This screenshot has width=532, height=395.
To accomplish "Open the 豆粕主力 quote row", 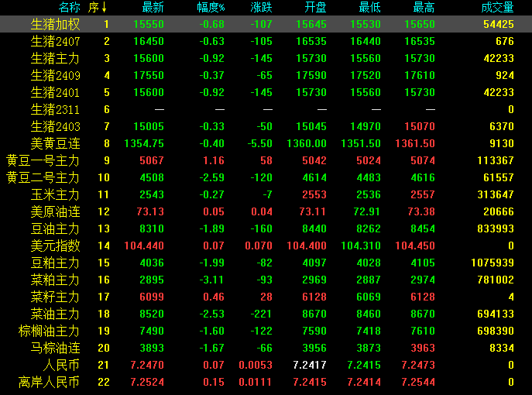I will pos(266,263).
